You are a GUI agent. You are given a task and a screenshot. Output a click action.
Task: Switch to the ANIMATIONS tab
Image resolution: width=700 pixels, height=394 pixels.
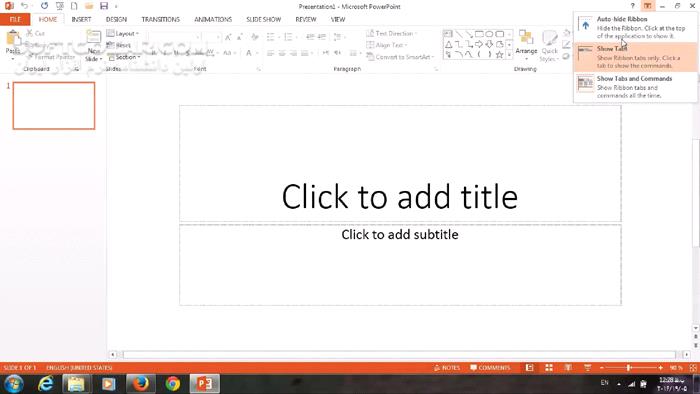click(213, 19)
